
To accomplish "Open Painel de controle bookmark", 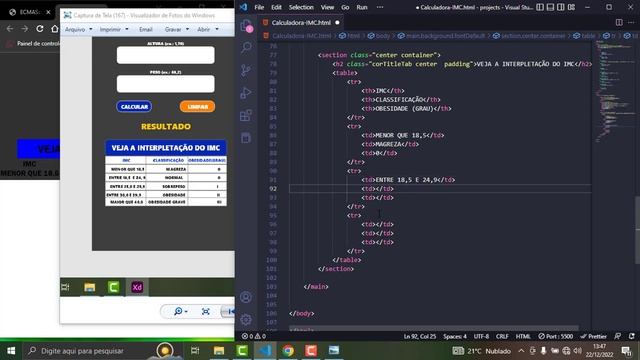I will click(x=33, y=43).
